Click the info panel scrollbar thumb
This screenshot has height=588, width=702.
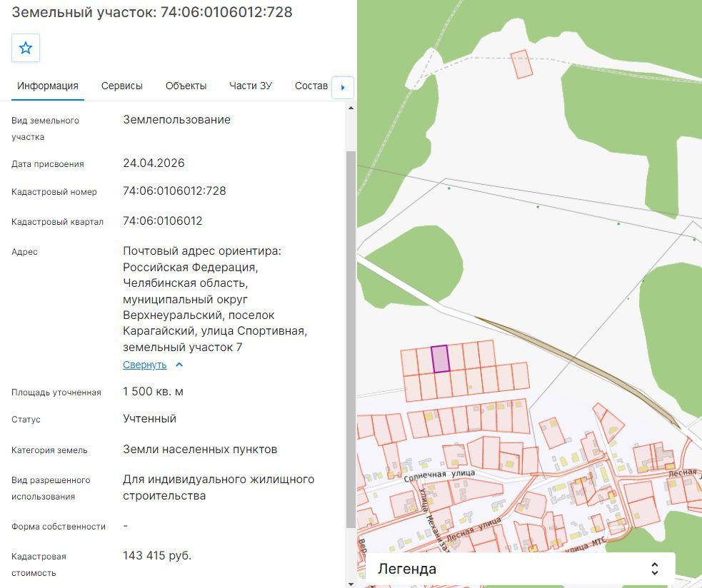(x=351, y=339)
